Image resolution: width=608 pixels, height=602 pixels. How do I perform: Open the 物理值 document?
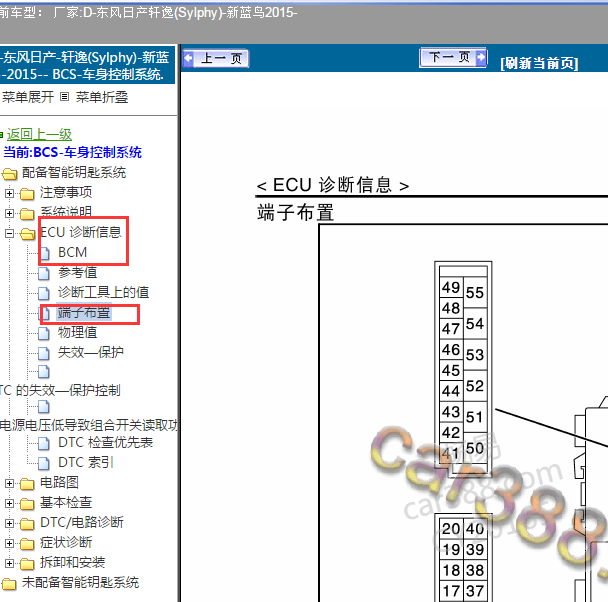point(77,332)
